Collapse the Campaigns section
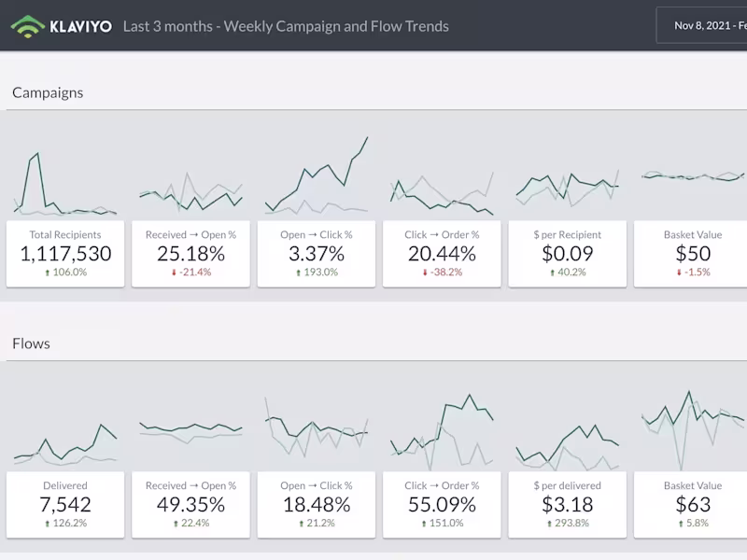The width and height of the screenshot is (747, 560). tap(47, 92)
